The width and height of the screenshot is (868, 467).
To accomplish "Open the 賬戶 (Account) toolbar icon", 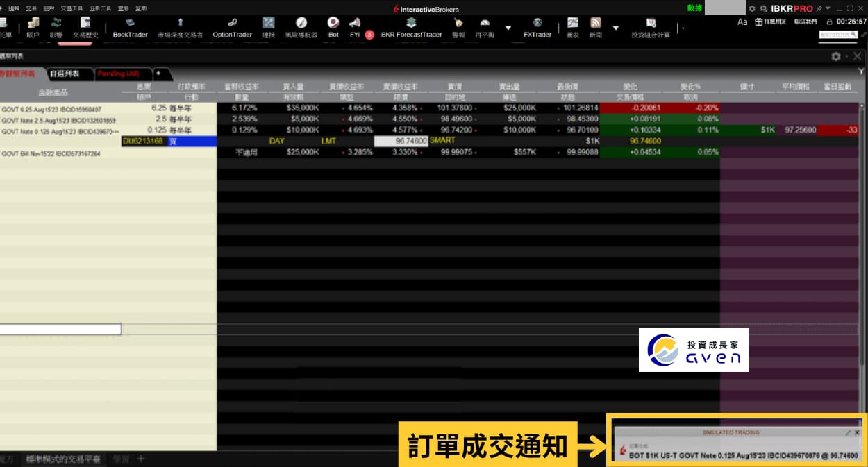I will pyautogui.click(x=33, y=27).
